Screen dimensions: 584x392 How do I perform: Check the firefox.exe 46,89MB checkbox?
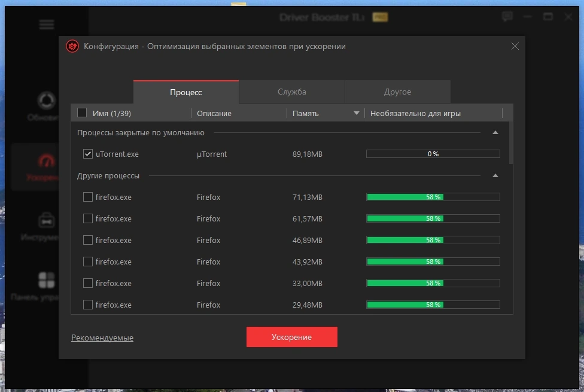click(x=88, y=241)
